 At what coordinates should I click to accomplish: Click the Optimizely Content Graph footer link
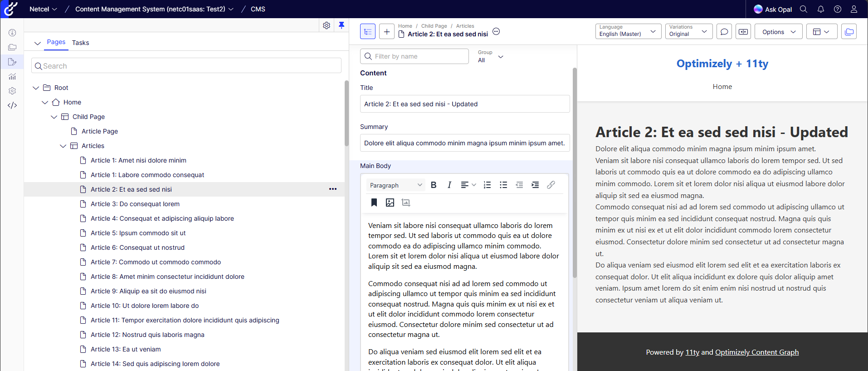pos(756,352)
